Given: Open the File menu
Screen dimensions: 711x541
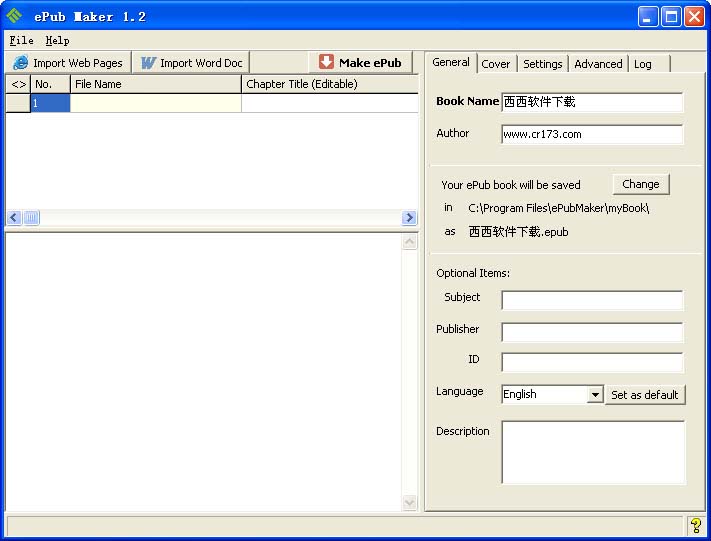Looking at the screenshot, I should (21, 41).
